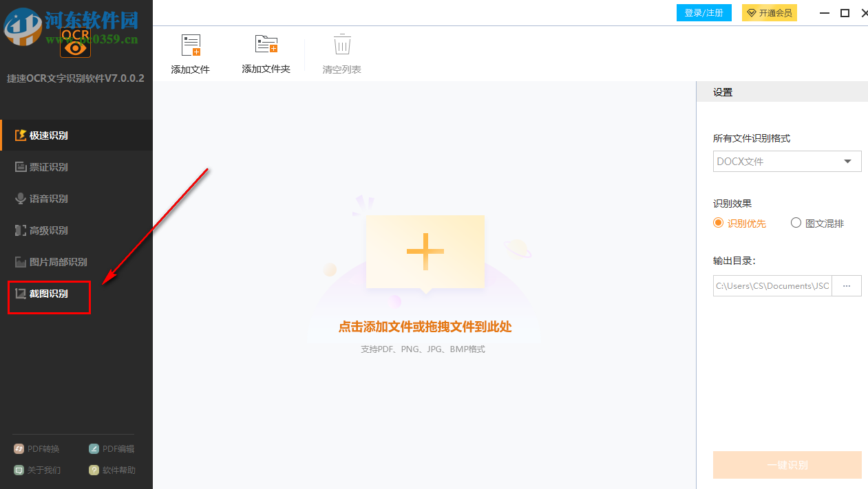Click the OCR logo icon
868x489 pixels.
pos(75,43)
